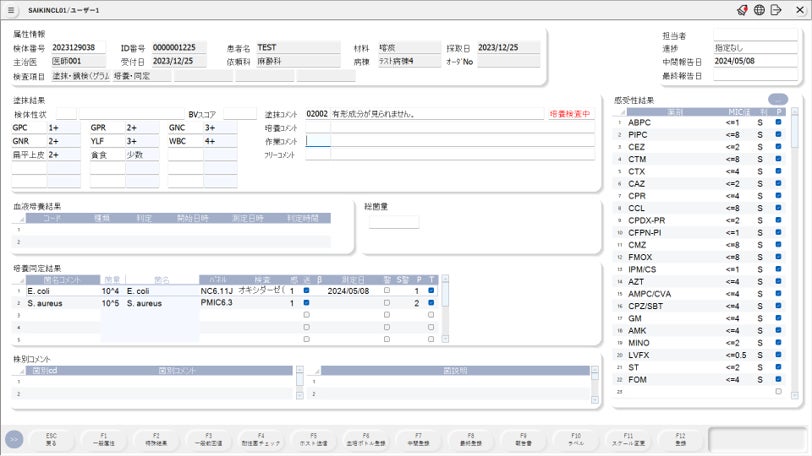The image size is (812, 456).
Task: Click the select-all corner of 培養同定結果 grid
Action: coord(20,280)
